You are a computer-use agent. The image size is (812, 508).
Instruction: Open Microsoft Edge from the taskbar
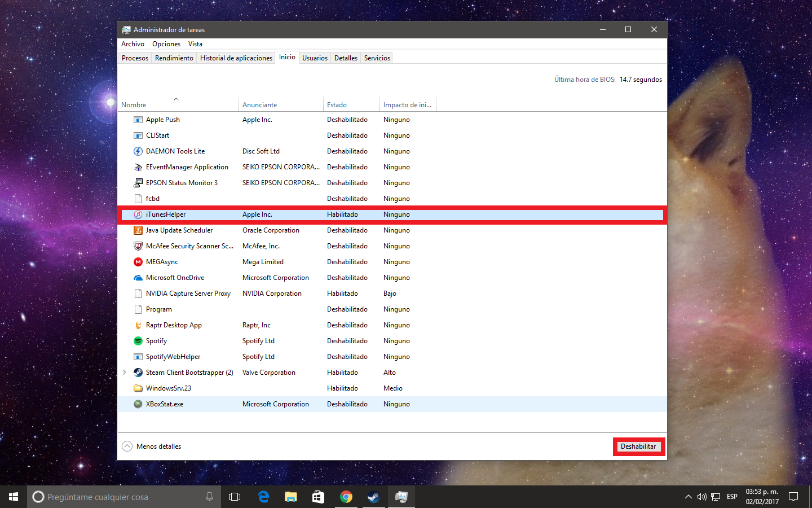(x=263, y=497)
